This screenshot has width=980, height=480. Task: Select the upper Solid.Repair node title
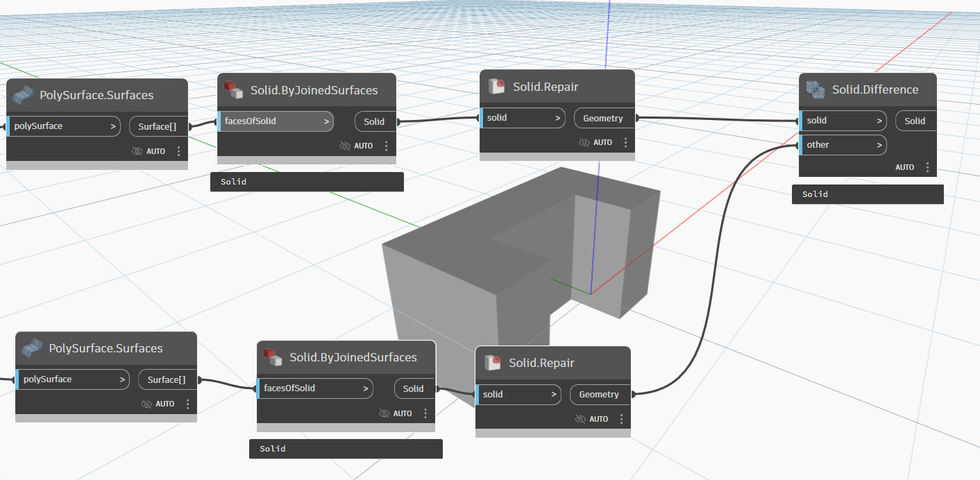pyautogui.click(x=546, y=87)
